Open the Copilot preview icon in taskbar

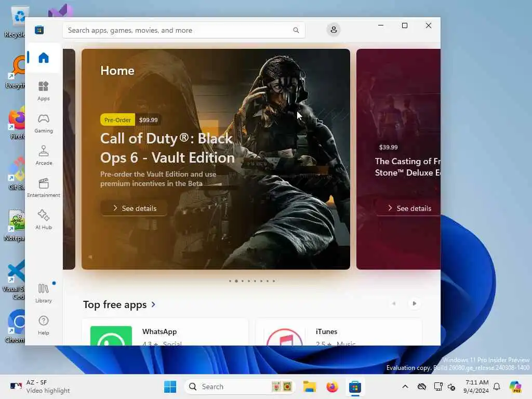click(x=515, y=387)
